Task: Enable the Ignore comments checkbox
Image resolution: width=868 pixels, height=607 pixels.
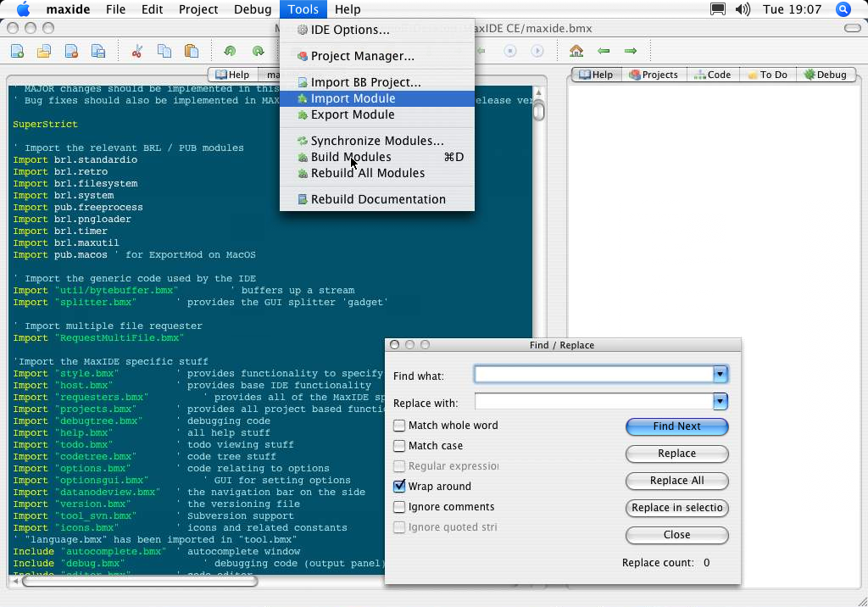Action: (398, 507)
